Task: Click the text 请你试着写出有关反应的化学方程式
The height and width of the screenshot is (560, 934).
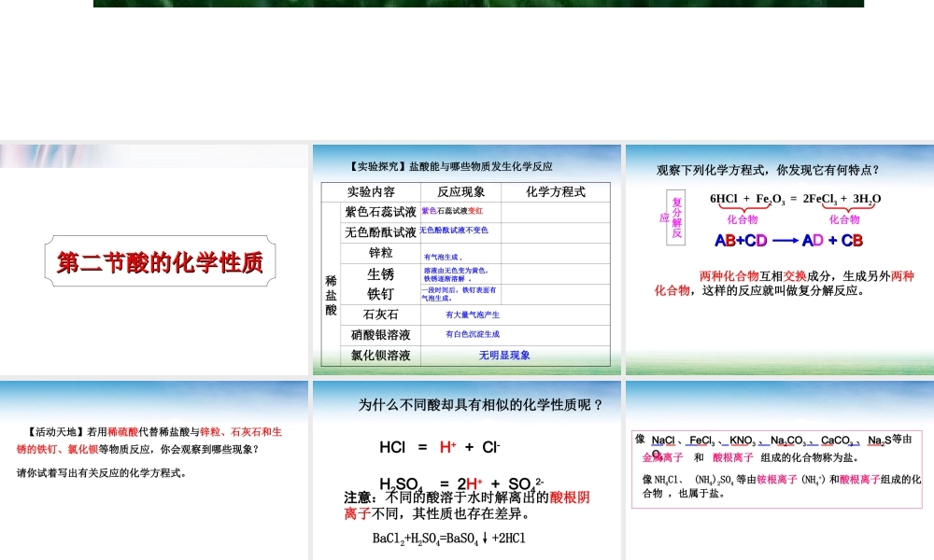Action: click(x=101, y=473)
